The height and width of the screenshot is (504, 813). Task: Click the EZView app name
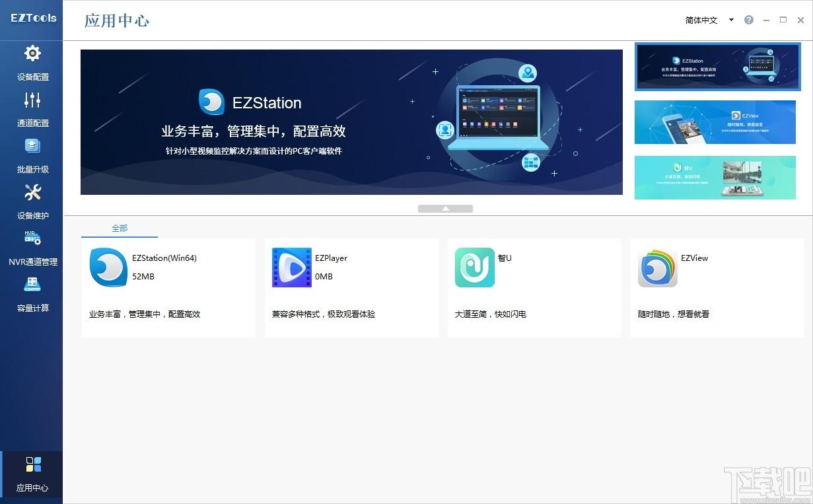tap(694, 258)
